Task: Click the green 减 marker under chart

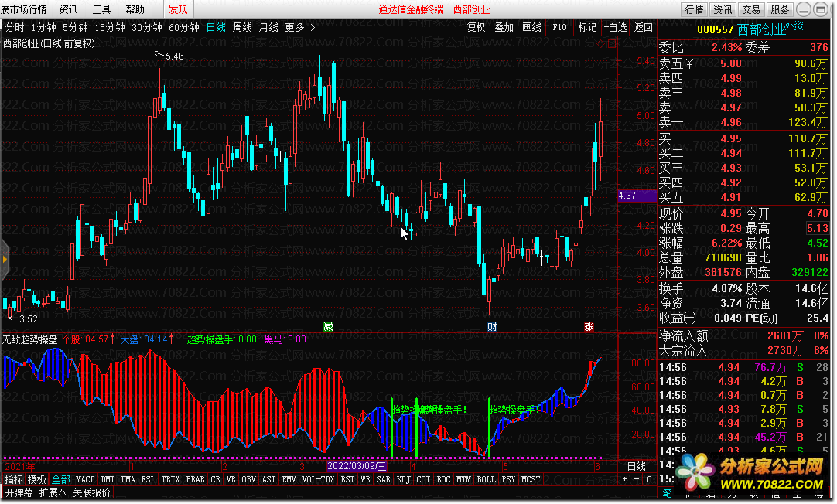Action: click(x=328, y=327)
